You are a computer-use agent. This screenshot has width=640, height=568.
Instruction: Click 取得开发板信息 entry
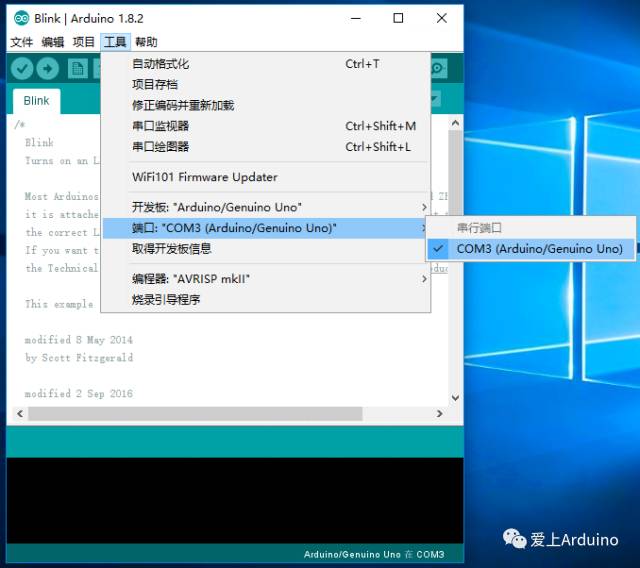(x=266, y=248)
